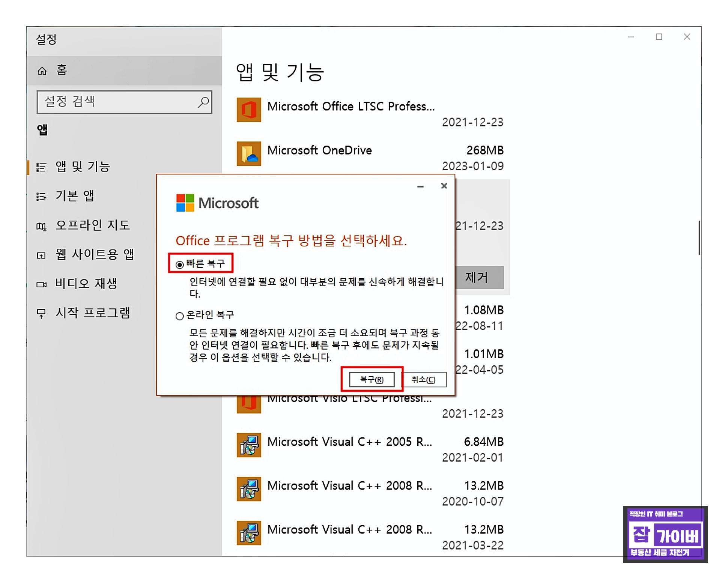Click the magnifier icon in settings search

click(x=203, y=102)
